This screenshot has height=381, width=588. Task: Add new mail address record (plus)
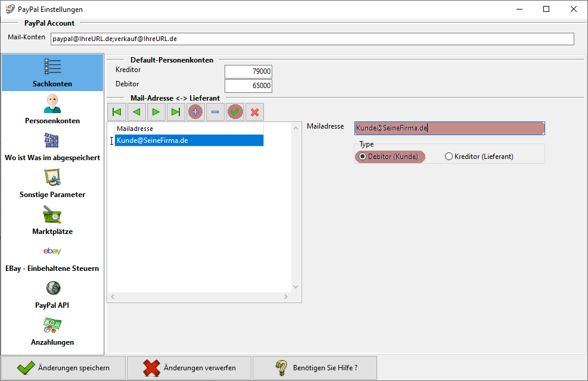pyautogui.click(x=195, y=112)
